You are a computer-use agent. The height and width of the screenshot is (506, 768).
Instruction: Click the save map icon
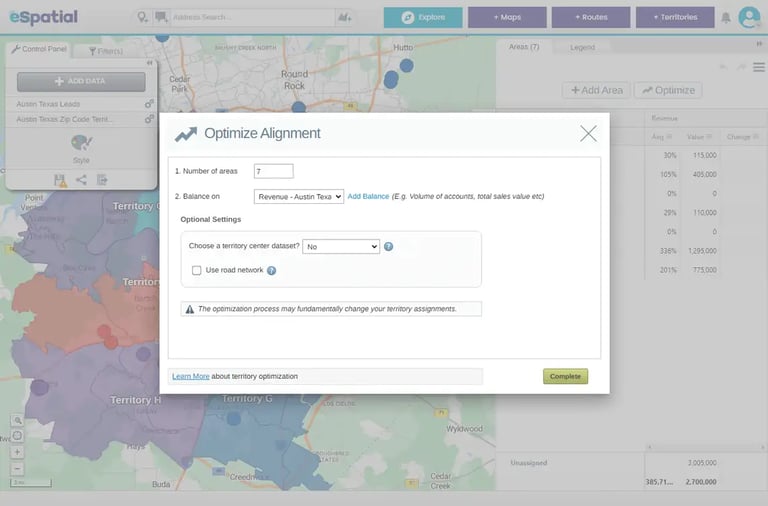[60, 180]
